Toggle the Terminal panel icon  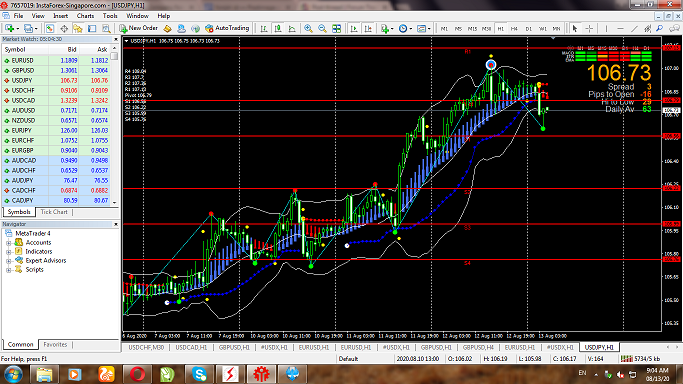point(92,28)
